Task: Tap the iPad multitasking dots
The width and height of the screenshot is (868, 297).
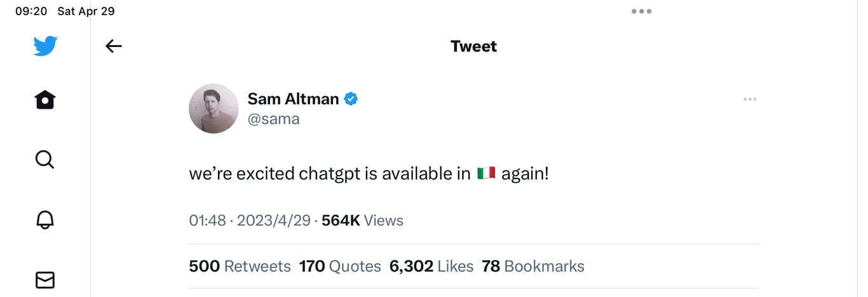Action: (x=641, y=11)
